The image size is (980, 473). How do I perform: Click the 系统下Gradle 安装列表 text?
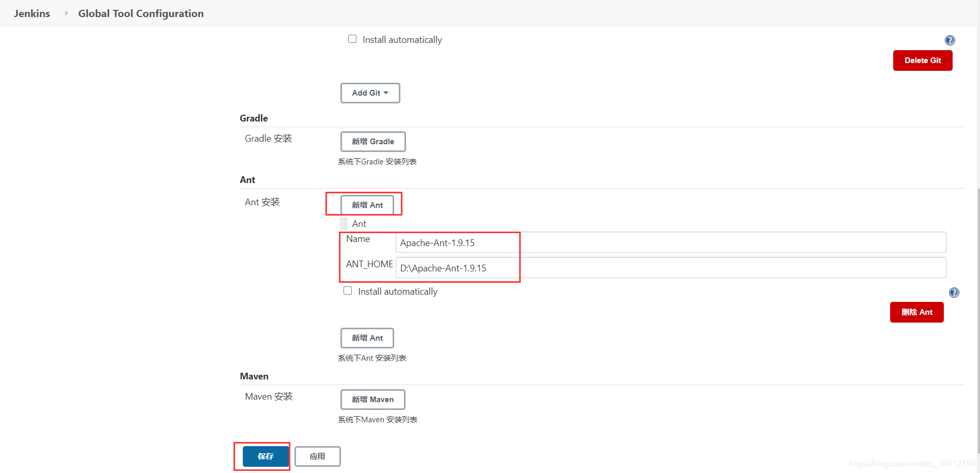377,162
